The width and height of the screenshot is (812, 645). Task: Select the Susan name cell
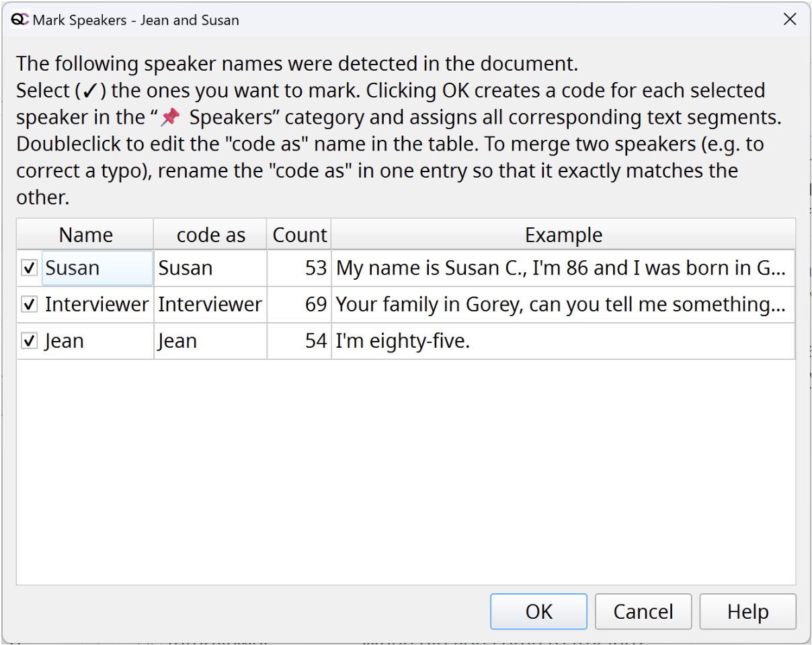pyautogui.click(x=97, y=268)
